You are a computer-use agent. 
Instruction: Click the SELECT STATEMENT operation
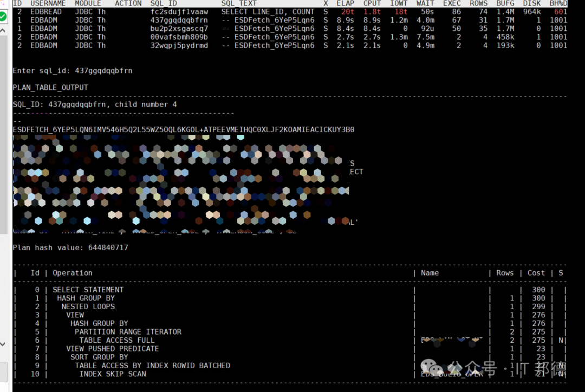pos(88,290)
